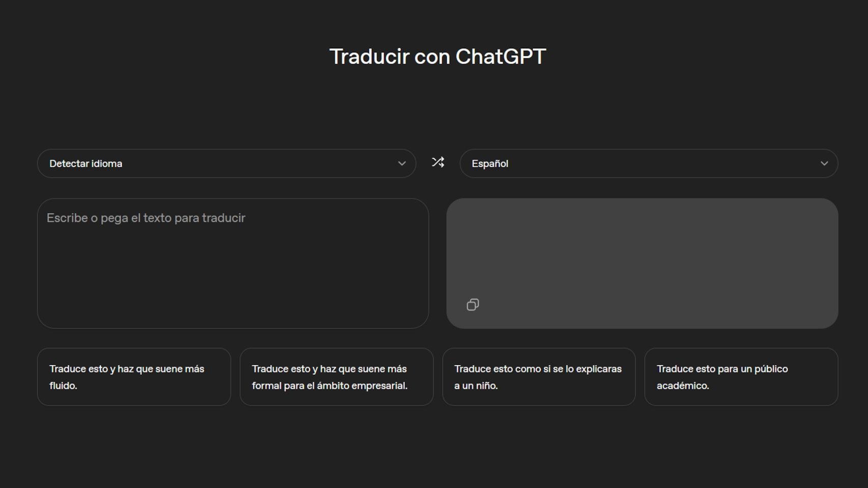Open the 'Español' target language dropdown

point(650,163)
